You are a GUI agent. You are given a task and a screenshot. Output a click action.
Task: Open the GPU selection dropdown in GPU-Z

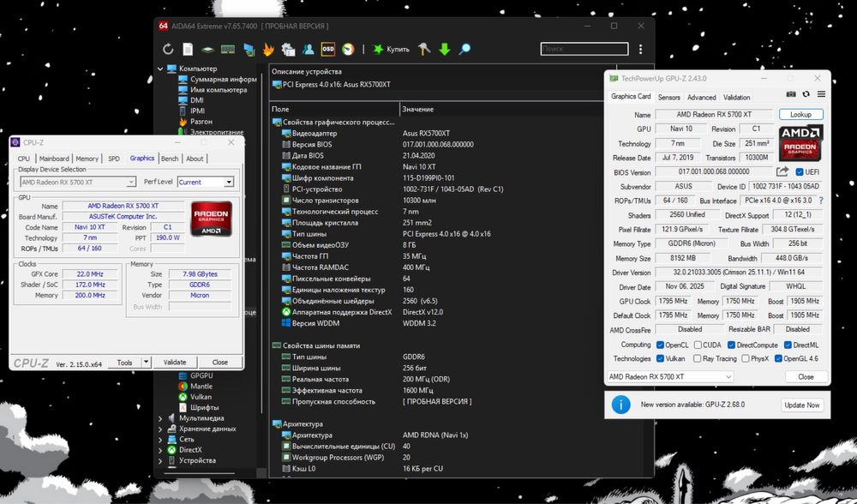click(x=669, y=377)
